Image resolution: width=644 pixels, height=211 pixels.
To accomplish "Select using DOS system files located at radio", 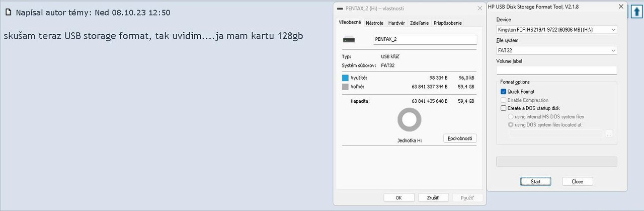I will pyautogui.click(x=511, y=125).
